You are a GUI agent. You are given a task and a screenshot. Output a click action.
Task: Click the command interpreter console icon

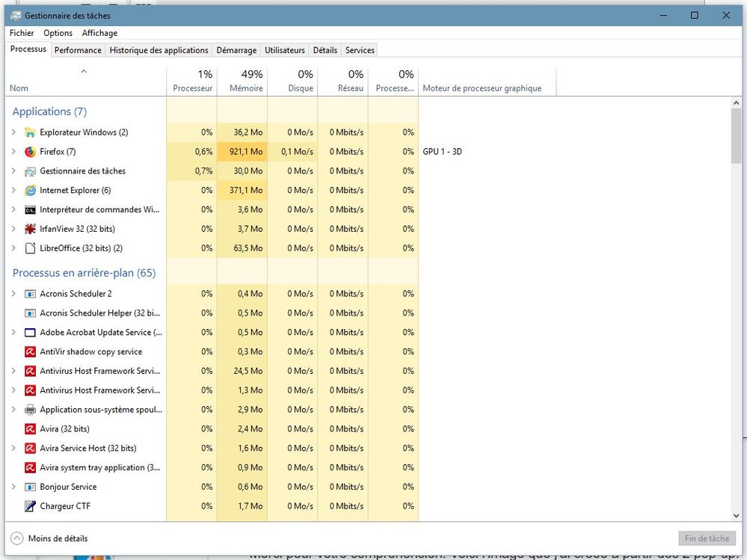point(30,210)
